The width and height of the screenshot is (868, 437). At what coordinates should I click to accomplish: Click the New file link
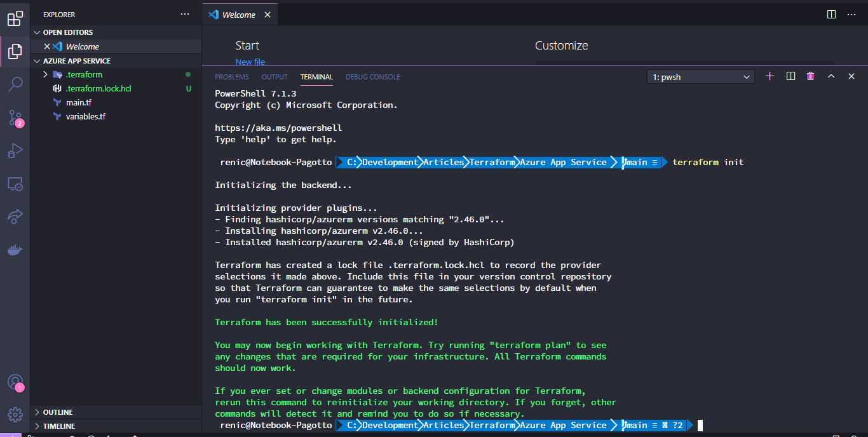coord(250,62)
